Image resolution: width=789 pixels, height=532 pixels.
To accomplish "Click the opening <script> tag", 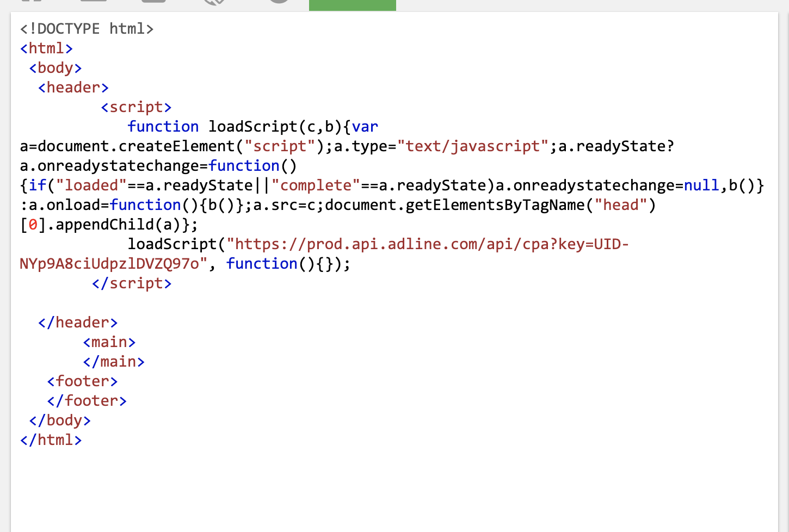I will (x=136, y=107).
